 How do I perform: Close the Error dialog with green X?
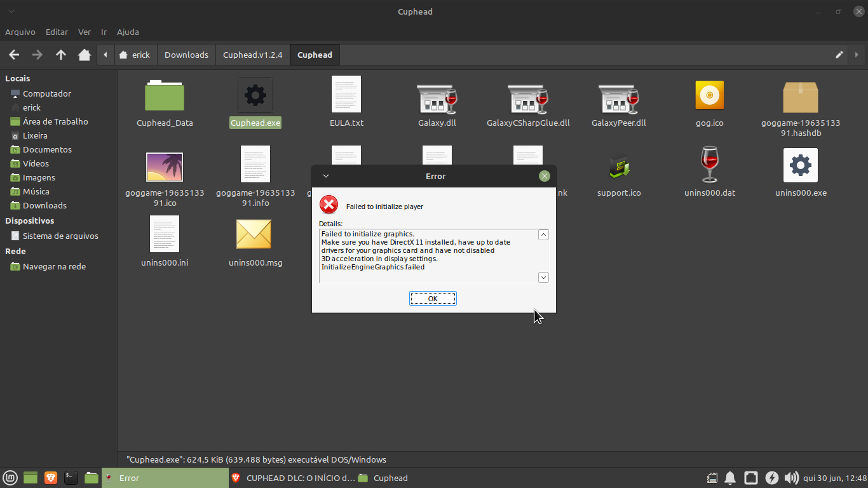545,176
